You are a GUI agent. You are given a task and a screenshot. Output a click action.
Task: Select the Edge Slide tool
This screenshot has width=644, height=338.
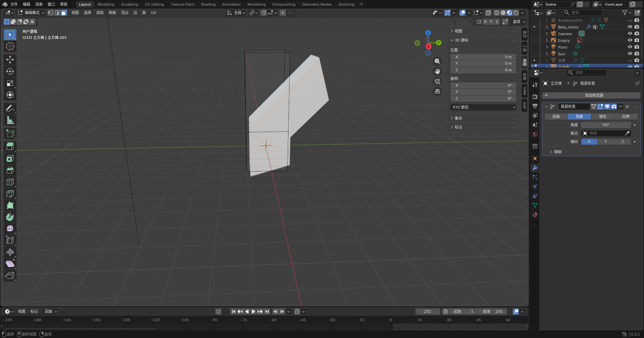pyautogui.click(x=10, y=241)
